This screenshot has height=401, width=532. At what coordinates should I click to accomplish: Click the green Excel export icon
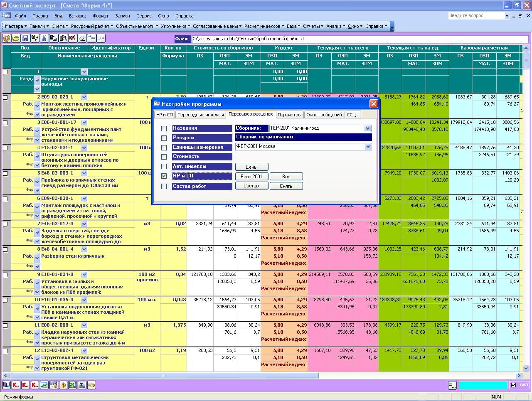72,385
